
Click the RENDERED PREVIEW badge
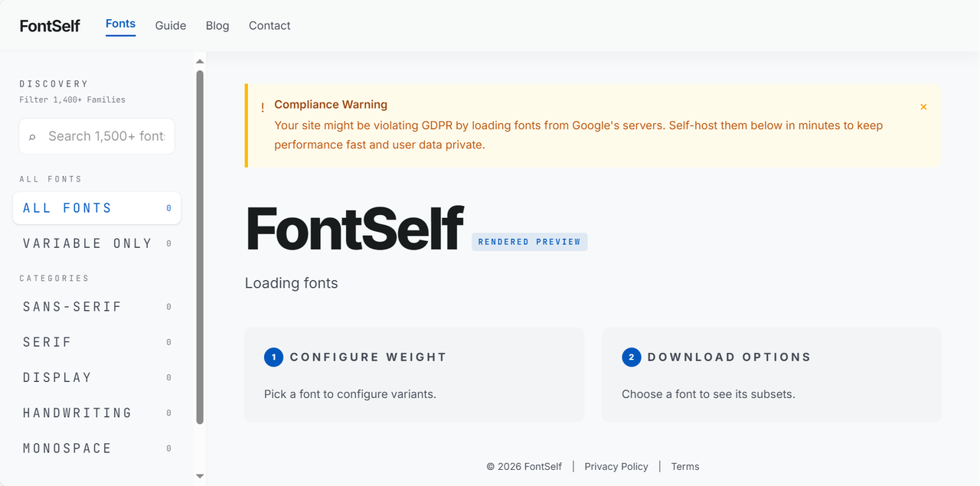(x=529, y=242)
